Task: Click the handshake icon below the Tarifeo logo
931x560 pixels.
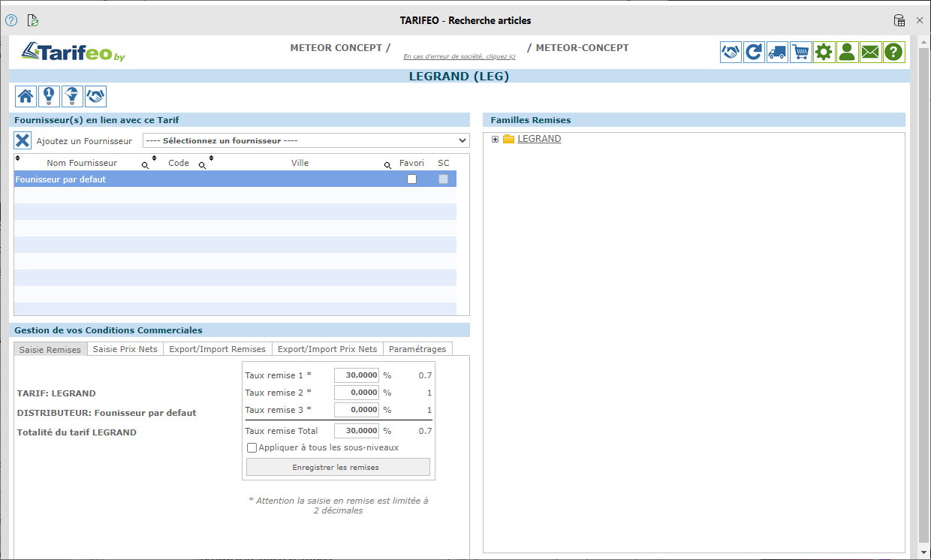Action: coord(95,96)
